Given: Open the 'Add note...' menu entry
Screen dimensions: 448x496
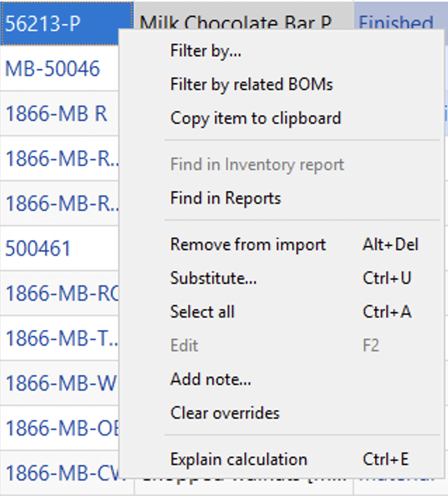Looking at the screenshot, I should [211, 380].
